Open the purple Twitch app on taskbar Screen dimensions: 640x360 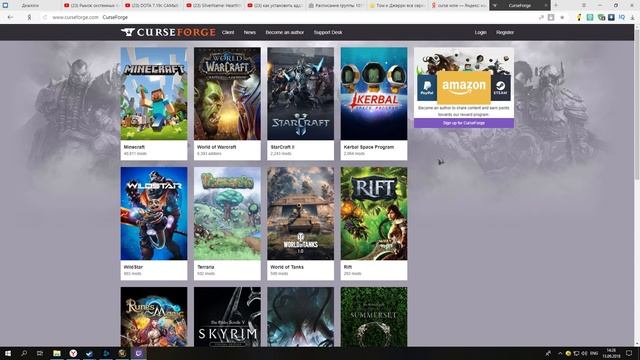click(138, 353)
